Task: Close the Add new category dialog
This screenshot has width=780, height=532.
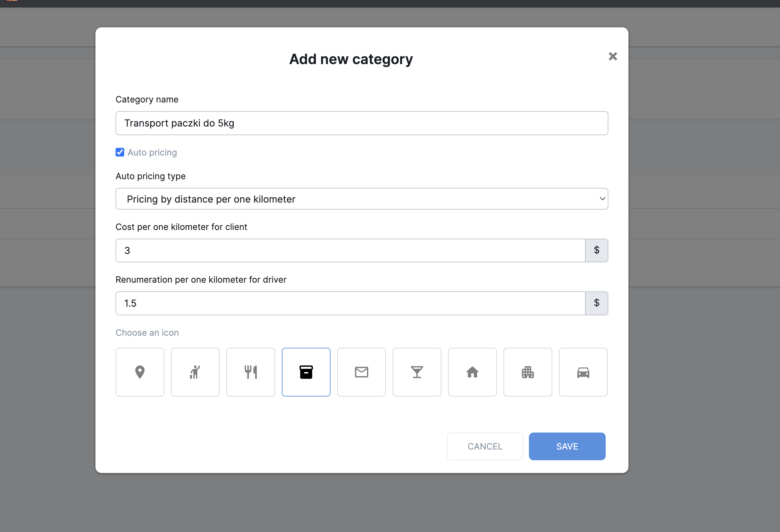Action: pyautogui.click(x=612, y=56)
